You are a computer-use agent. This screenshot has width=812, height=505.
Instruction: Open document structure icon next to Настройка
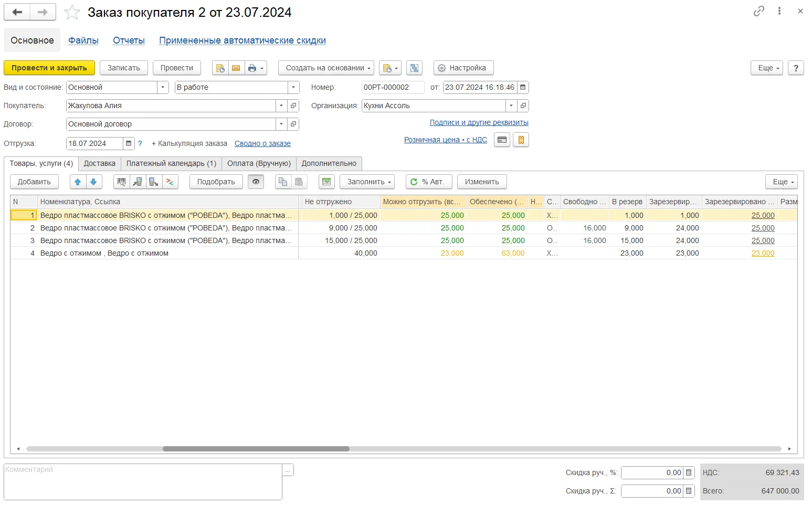[x=415, y=68]
